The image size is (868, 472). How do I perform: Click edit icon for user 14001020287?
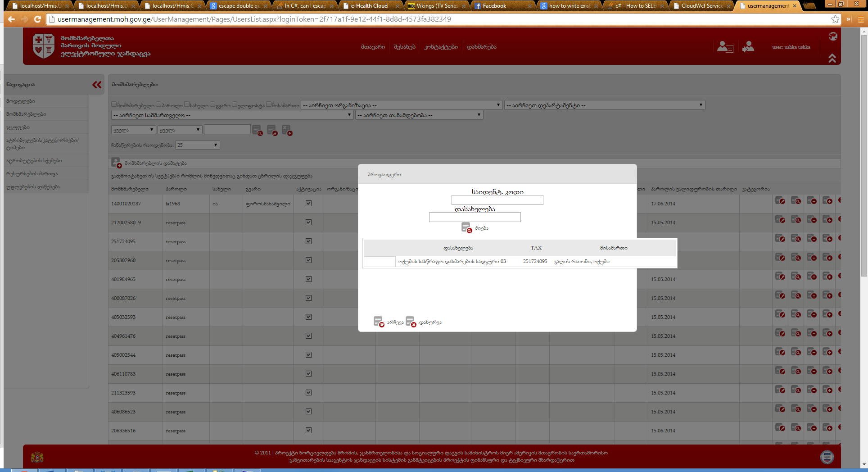780,201
